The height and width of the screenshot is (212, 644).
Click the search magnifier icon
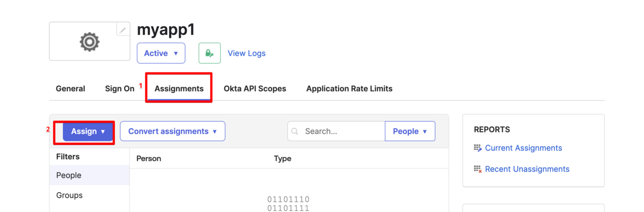295,131
